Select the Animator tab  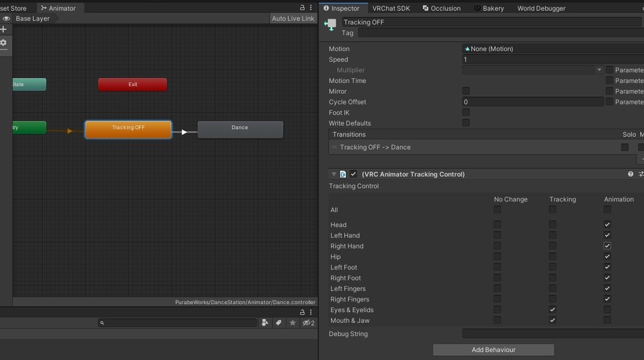click(58, 8)
